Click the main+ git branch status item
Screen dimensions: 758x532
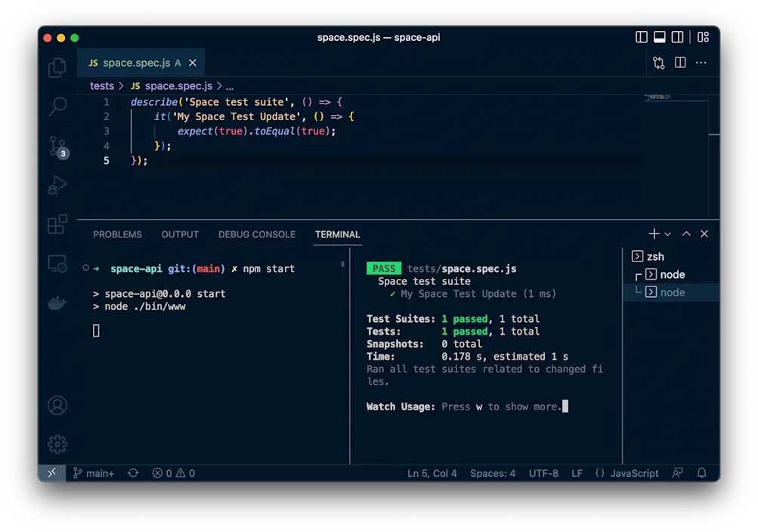coord(94,473)
